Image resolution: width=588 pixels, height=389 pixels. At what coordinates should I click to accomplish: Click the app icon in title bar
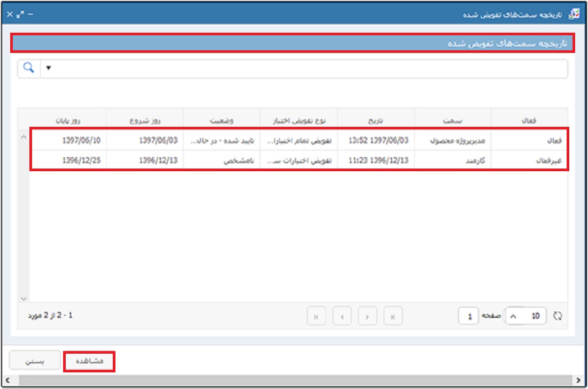[574, 14]
